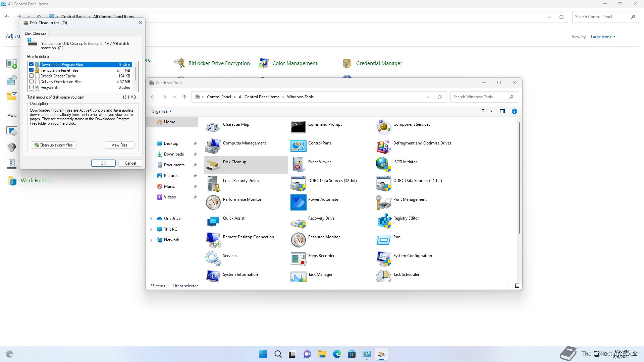Open BitLocker Drive Encryption icon

(x=179, y=63)
